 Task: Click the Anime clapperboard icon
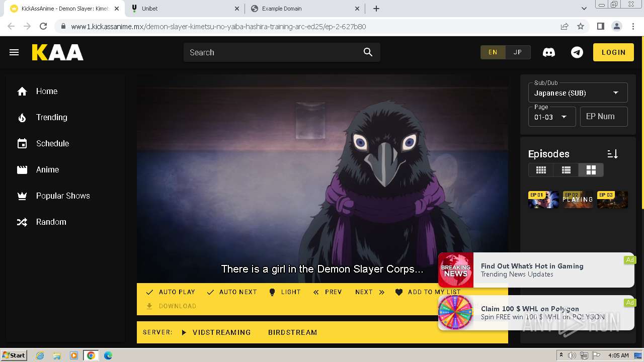(x=22, y=170)
